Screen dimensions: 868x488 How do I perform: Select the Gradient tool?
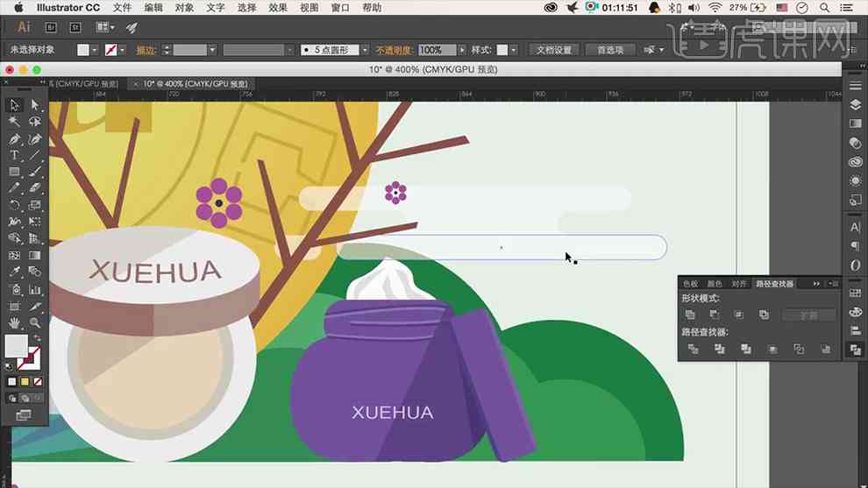pyautogui.click(x=35, y=256)
